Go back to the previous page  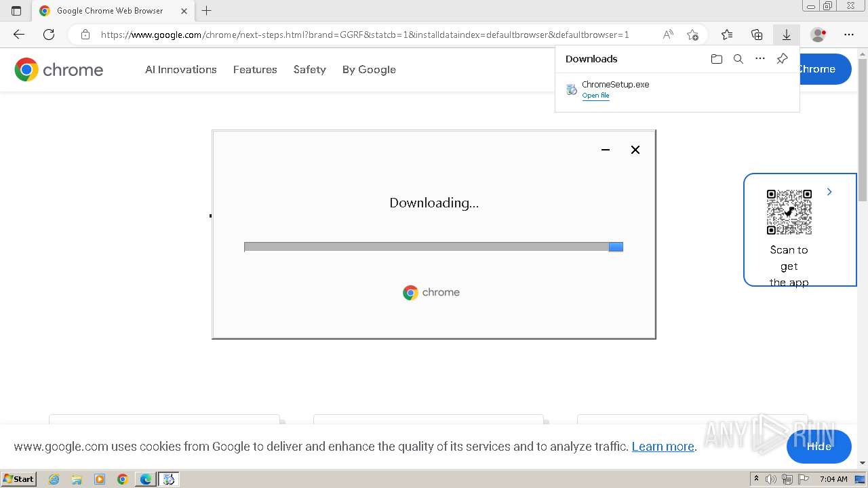[19, 35]
